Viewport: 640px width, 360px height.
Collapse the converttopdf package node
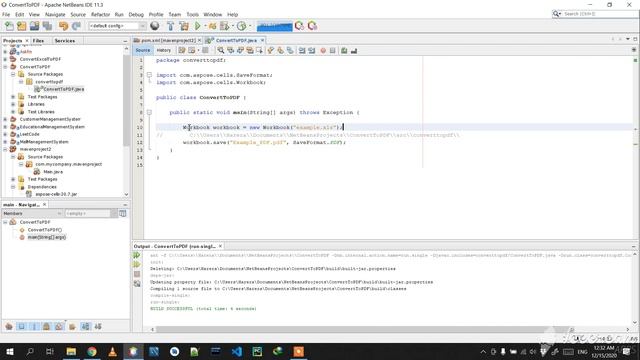click(21, 82)
